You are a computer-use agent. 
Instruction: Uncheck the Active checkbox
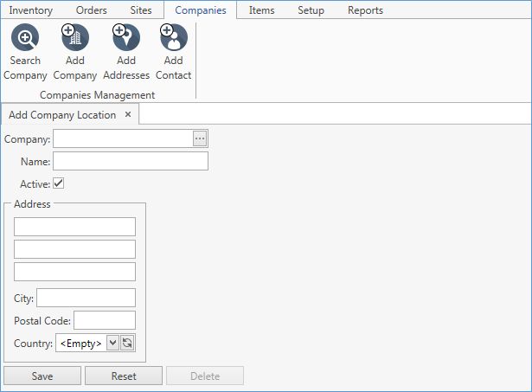[x=59, y=183]
